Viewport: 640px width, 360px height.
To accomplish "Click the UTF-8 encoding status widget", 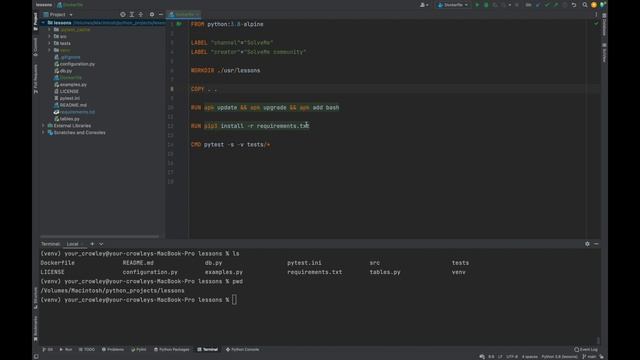I will (x=512, y=357).
